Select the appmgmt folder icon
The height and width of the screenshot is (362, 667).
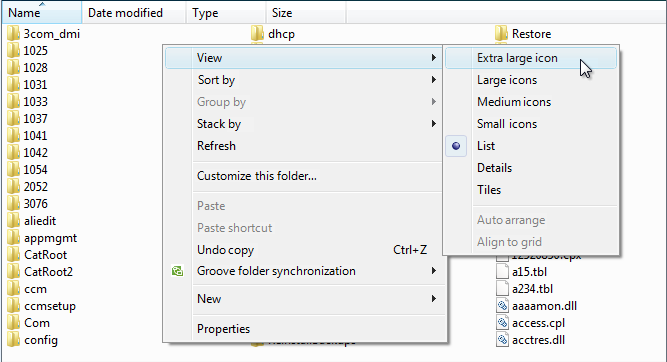point(13,238)
